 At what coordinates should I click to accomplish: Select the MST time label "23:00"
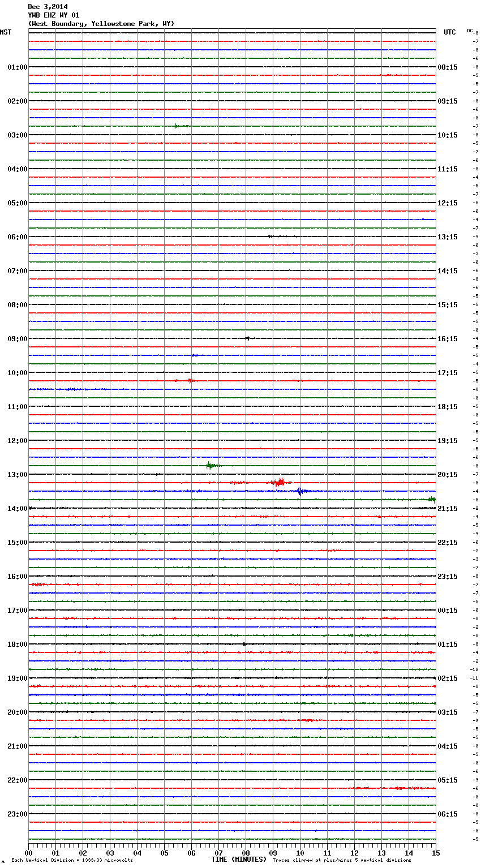18,814
